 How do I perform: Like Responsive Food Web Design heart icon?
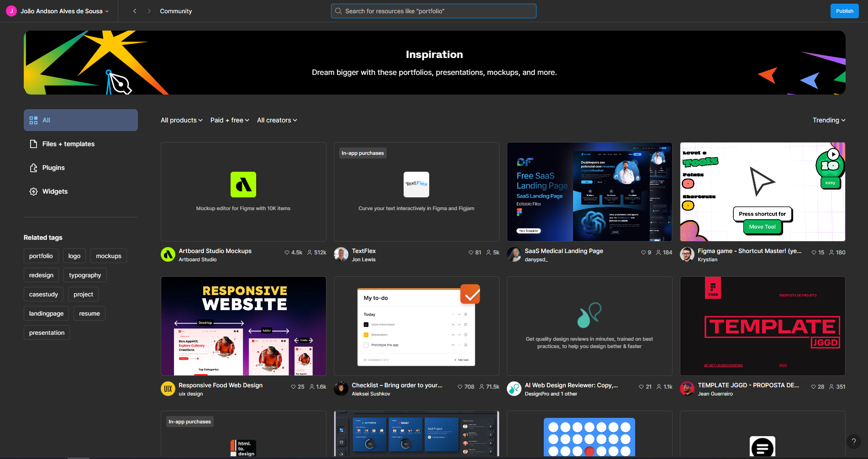point(293,387)
